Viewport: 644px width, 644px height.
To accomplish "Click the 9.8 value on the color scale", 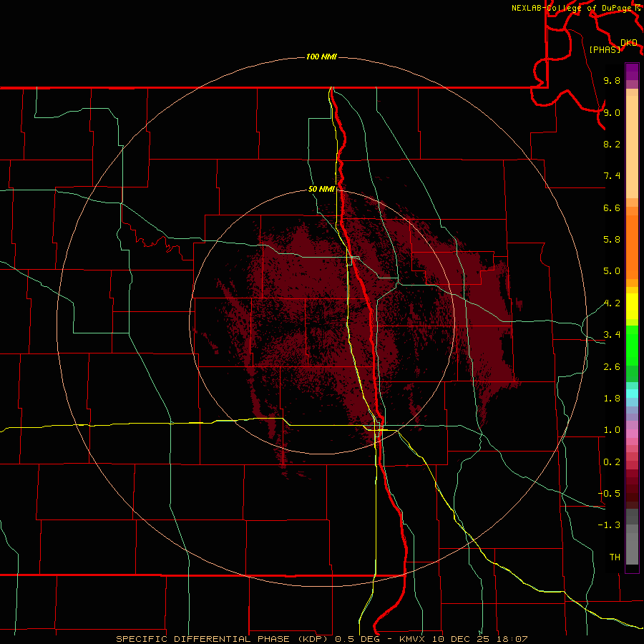I will pos(612,80).
